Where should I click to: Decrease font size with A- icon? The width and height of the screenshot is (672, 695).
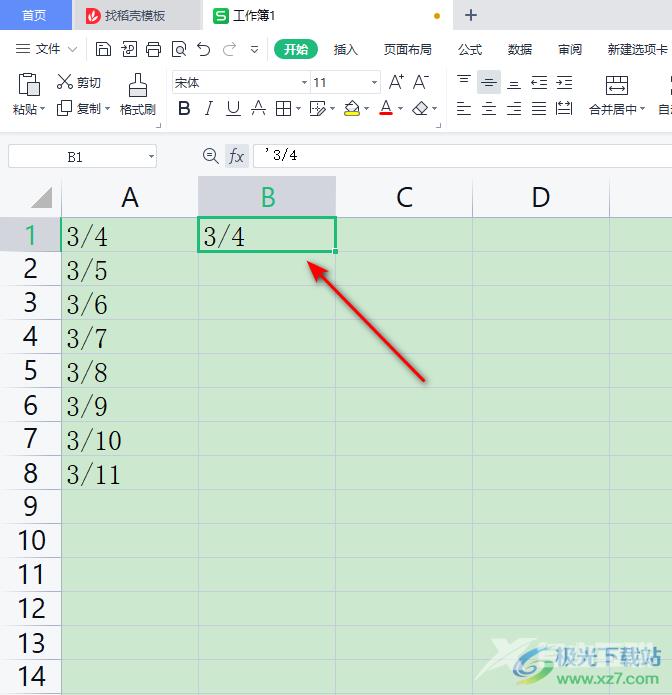pyautogui.click(x=421, y=82)
